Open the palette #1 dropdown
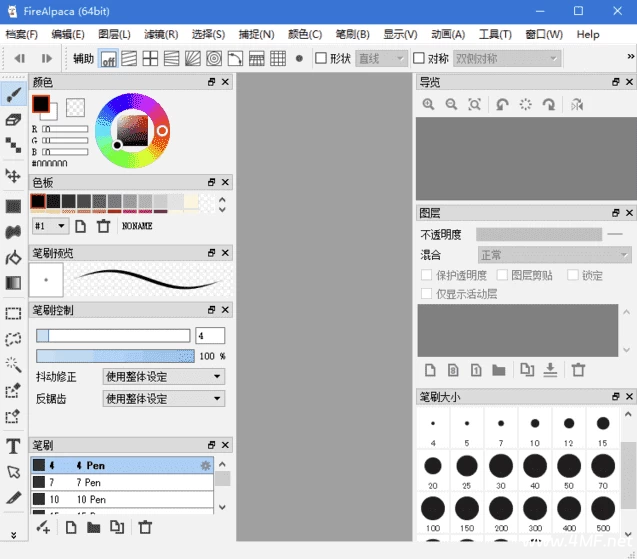This screenshot has height=559, width=637. click(49, 226)
